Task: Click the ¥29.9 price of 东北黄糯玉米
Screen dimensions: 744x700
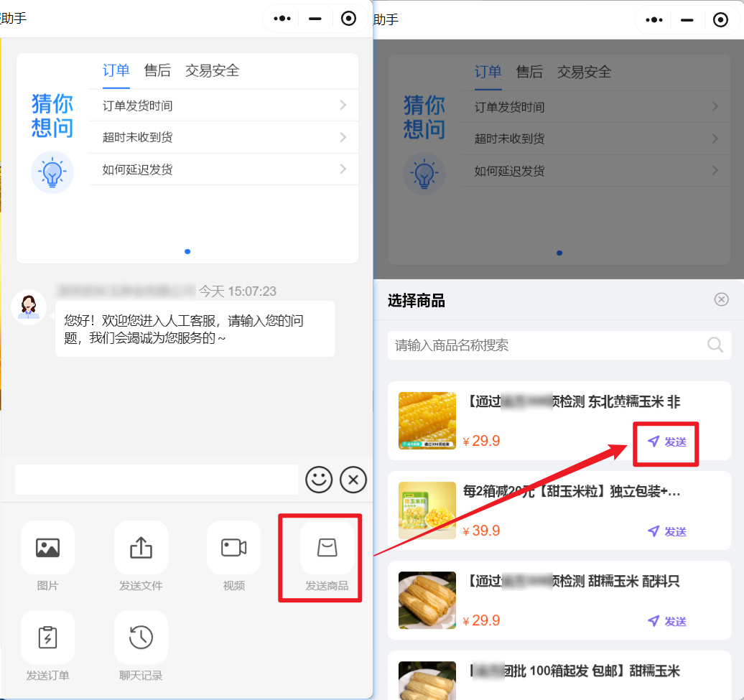Action: 481,441
